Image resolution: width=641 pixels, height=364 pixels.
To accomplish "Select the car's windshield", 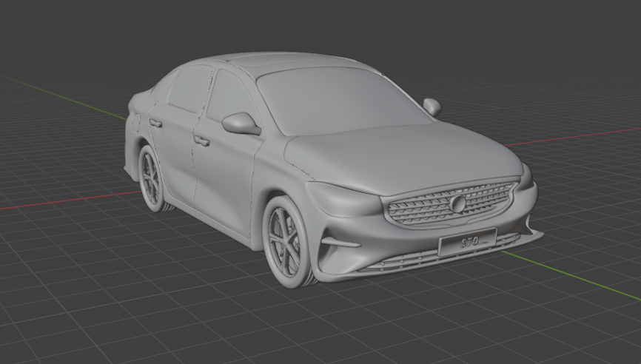I will tap(342, 101).
